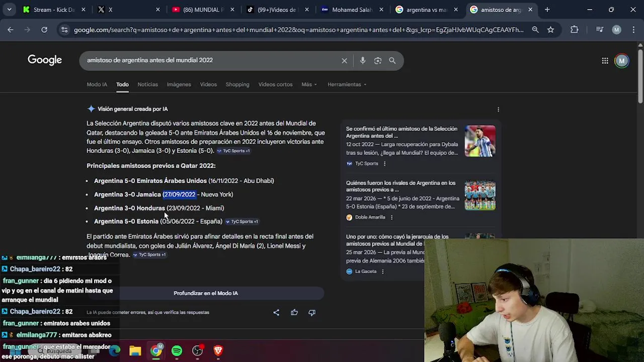Switch to the Stream - Kick tab
The height and width of the screenshot is (362, 644).
pyautogui.click(x=54, y=10)
